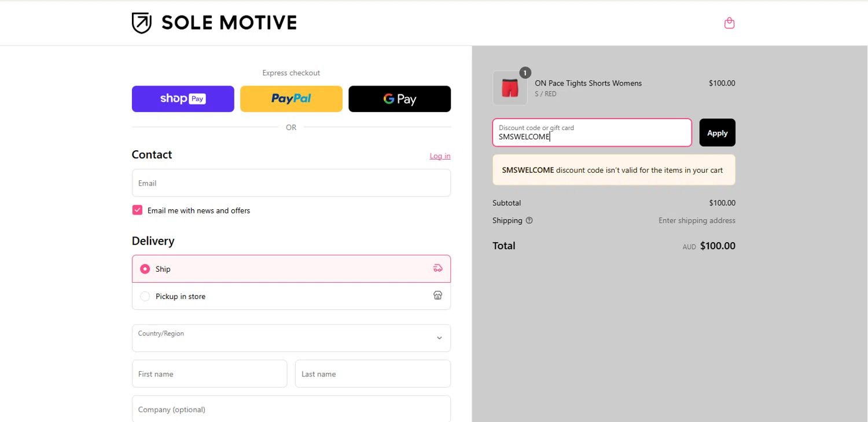The height and width of the screenshot is (422, 868).
Task: Pay with Google Pay express checkout
Action: [399, 99]
